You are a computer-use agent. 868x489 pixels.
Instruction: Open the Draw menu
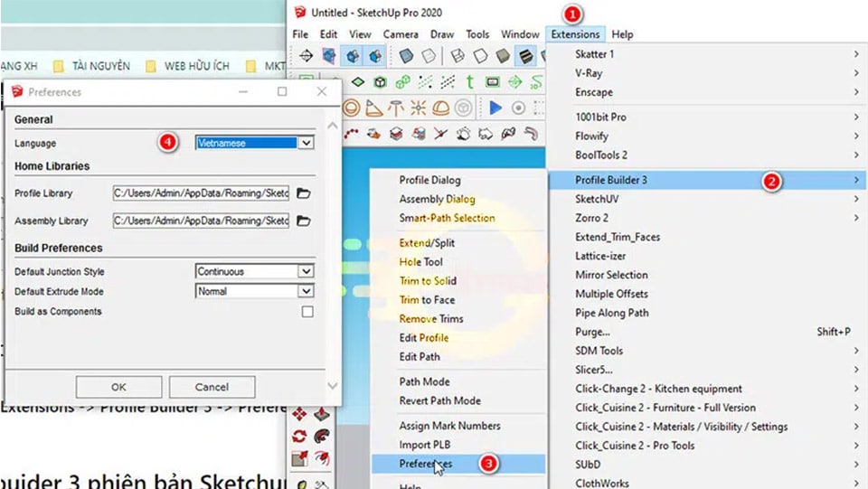(x=442, y=34)
